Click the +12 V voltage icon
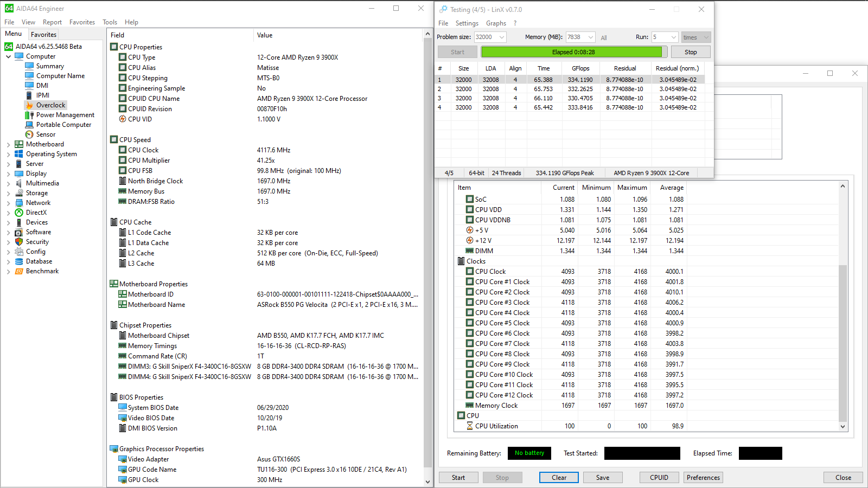 pyautogui.click(x=470, y=241)
